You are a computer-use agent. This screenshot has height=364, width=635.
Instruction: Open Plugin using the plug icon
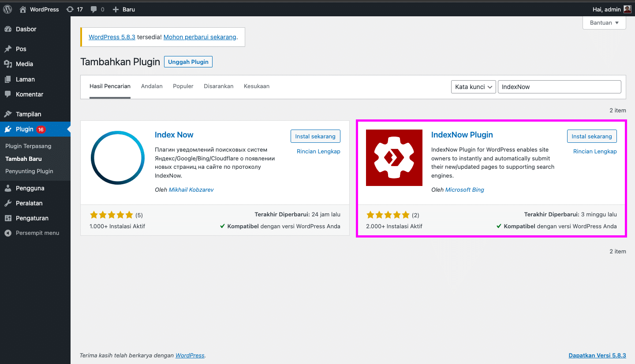pyautogui.click(x=8, y=129)
